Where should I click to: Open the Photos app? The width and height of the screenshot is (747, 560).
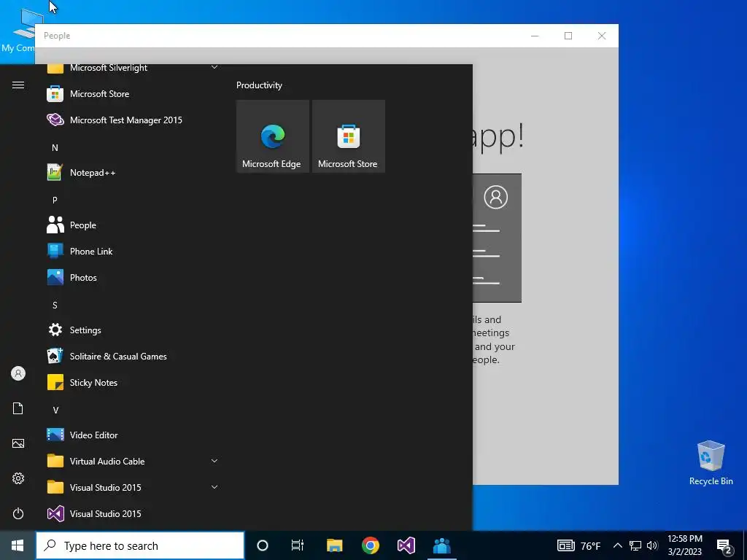(x=132, y=277)
